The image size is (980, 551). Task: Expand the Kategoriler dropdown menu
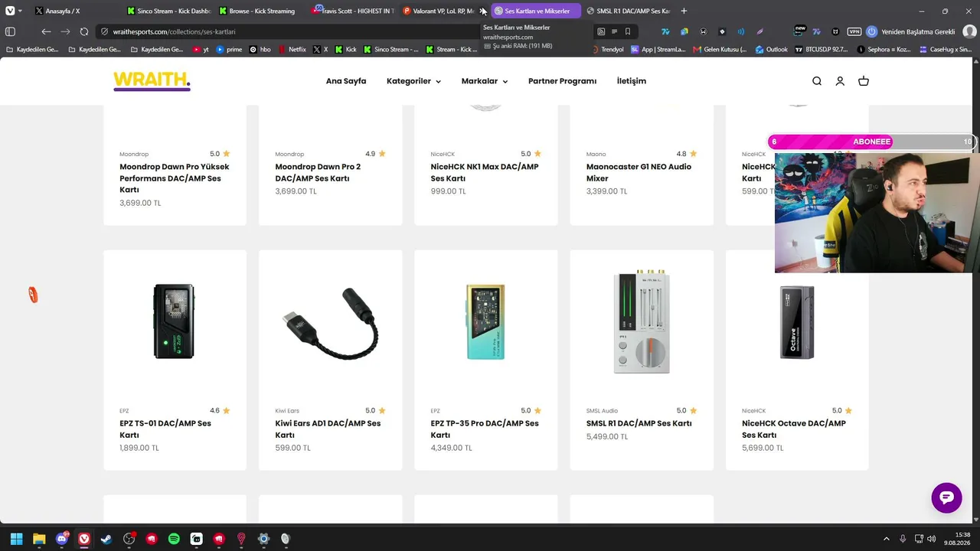click(413, 81)
